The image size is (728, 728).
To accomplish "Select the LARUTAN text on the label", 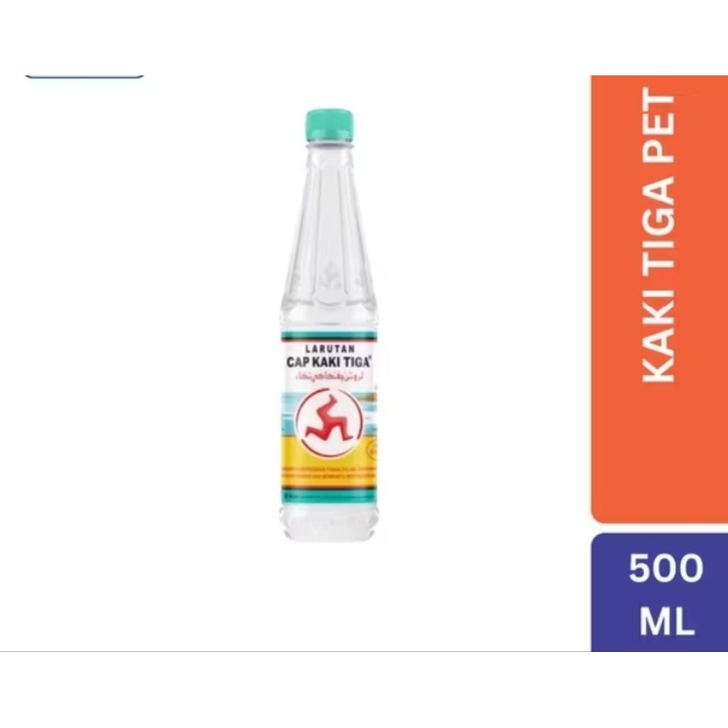I will [x=331, y=348].
